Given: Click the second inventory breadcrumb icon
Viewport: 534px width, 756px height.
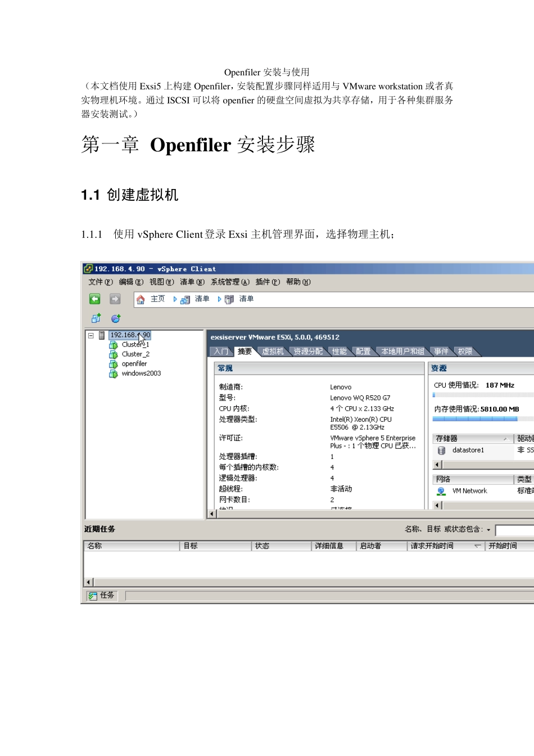Looking at the screenshot, I should coord(229,300).
